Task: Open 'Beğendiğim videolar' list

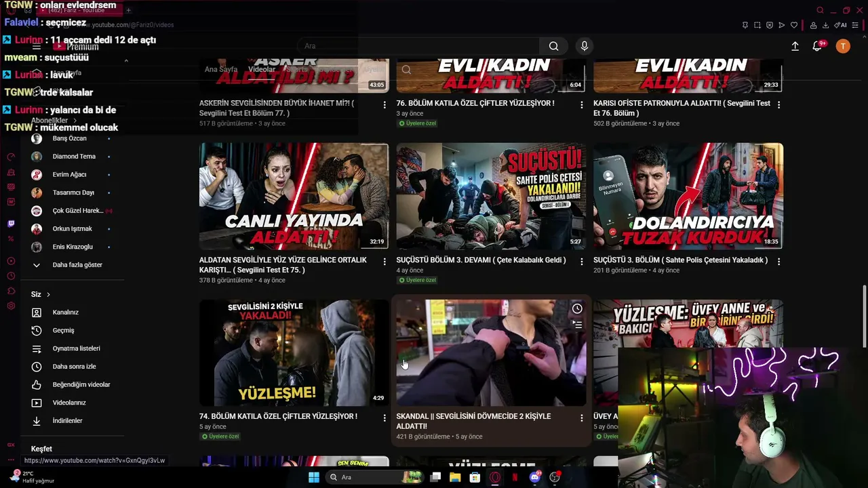Action: pyautogui.click(x=73, y=385)
